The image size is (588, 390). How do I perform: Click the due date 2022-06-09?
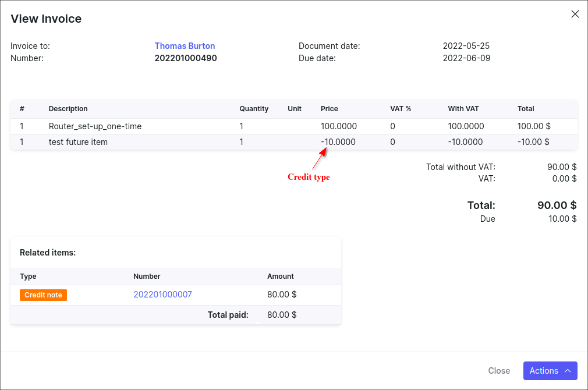[x=466, y=58]
